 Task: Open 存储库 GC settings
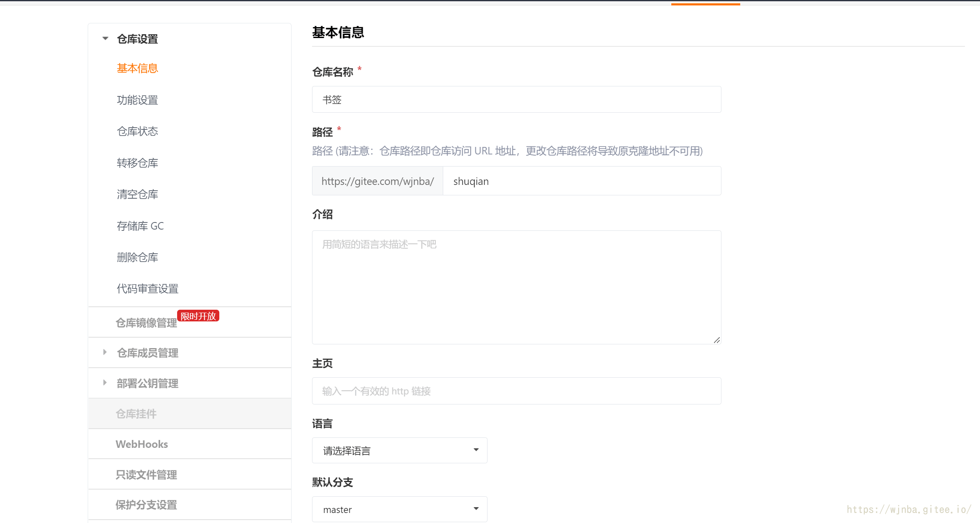[140, 226]
